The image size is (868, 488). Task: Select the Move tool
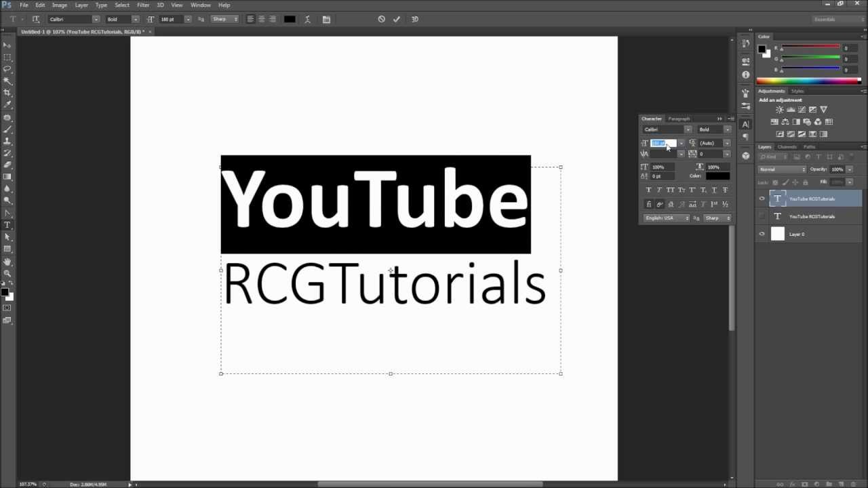(7, 45)
